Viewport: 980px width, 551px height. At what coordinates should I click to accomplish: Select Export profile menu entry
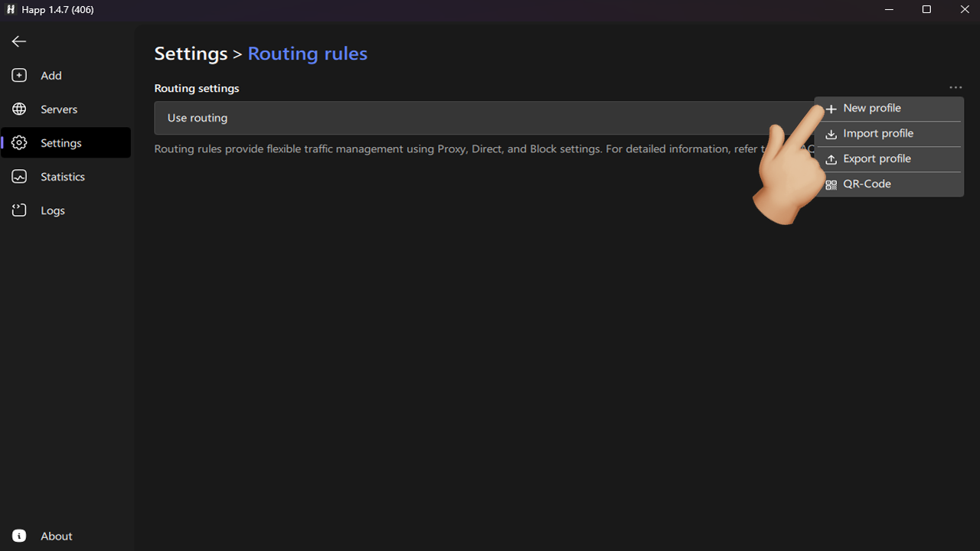coord(877,158)
